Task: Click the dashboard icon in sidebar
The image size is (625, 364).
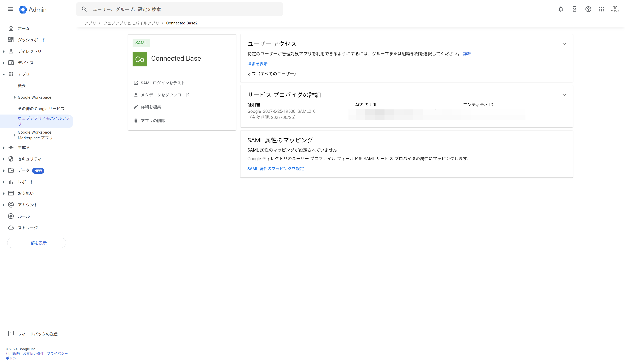Action: point(11,40)
